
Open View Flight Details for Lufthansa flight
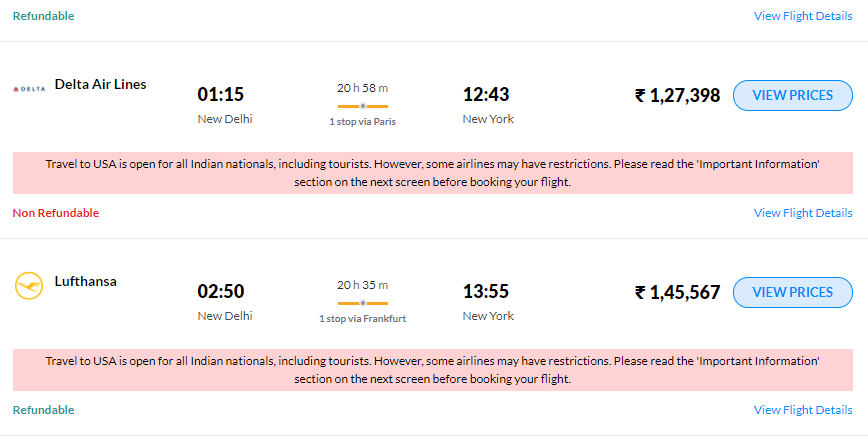coord(803,410)
